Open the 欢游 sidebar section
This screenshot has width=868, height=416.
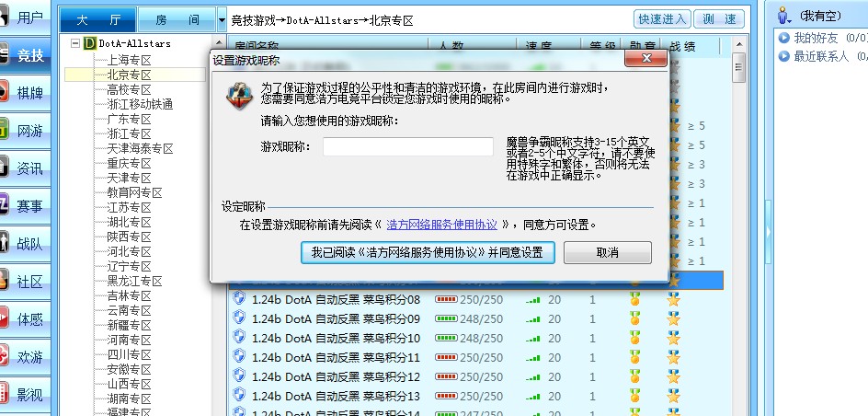tap(25, 357)
